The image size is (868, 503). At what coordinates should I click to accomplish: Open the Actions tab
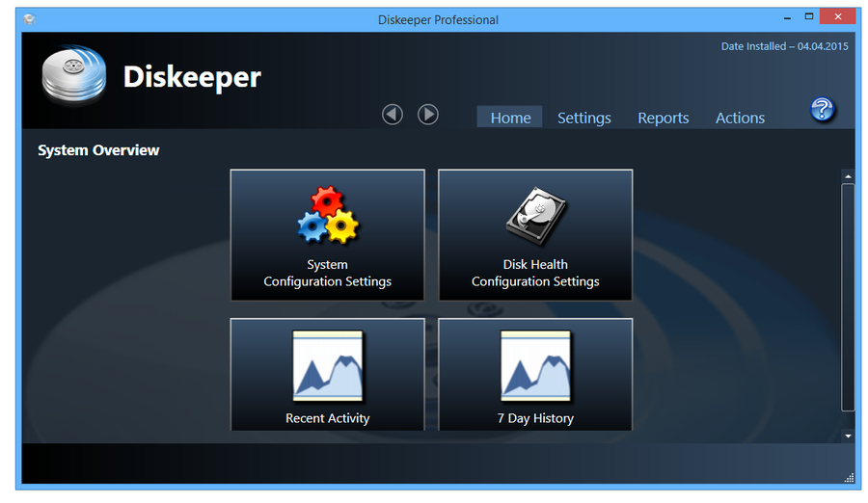pyautogui.click(x=740, y=118)
